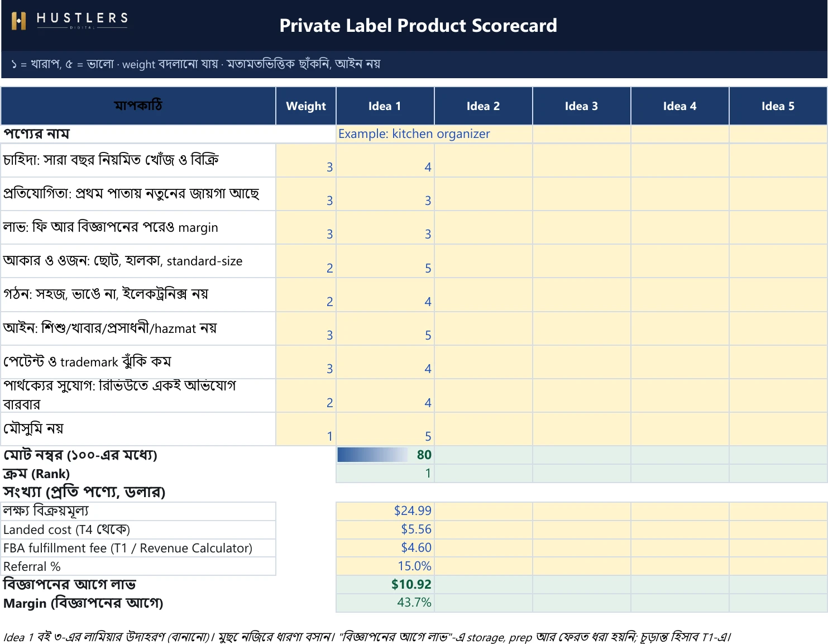Click the $5.56 landed cost cell

click(385, 529)
